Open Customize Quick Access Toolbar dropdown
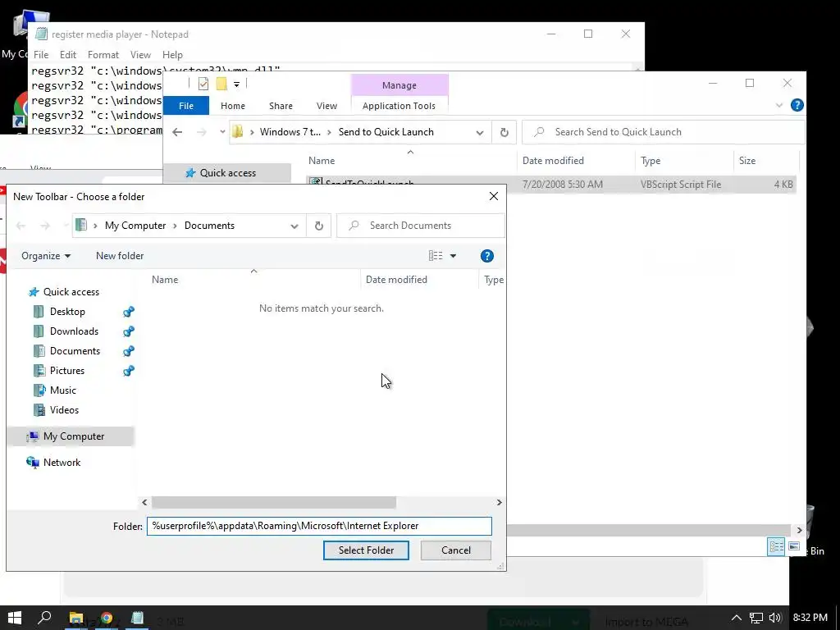Viewport: 840px width, 630px height. coord(236,84)
